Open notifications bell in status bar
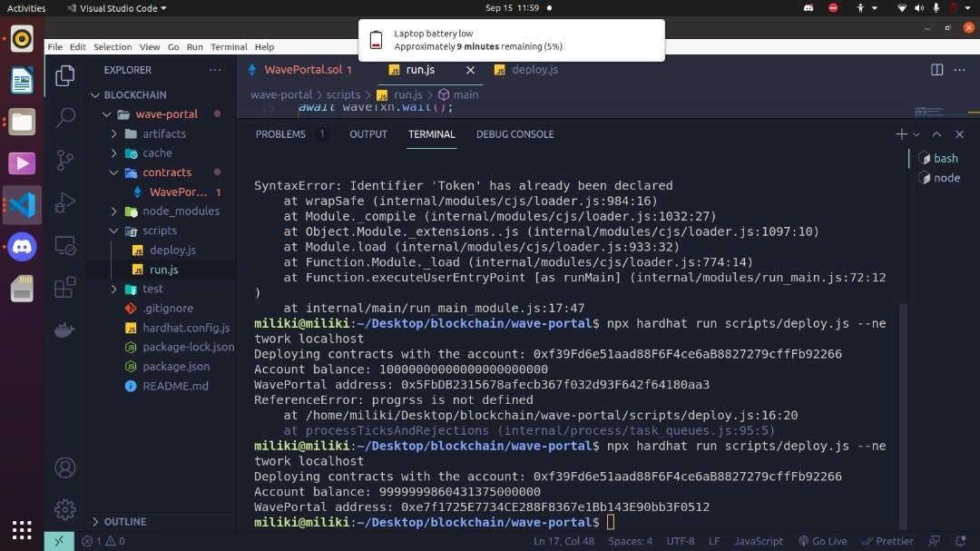Viewport: 980px width, 551px height. [961, 541]
